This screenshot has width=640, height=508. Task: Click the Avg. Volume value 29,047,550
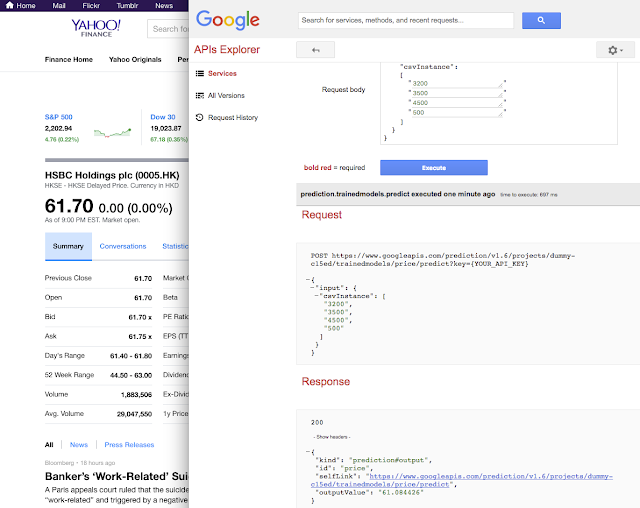pyautogui.click(x=134, y=414)
